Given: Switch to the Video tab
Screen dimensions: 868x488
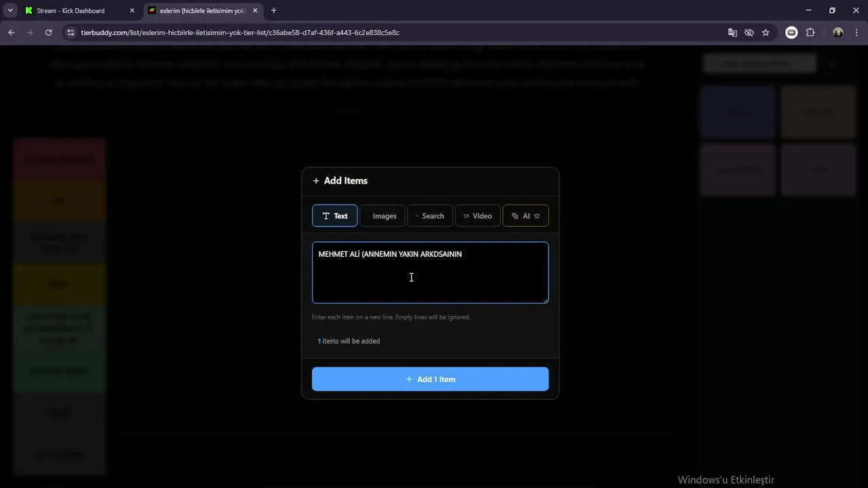Looking at the screenshot, I should (x=478, y=216).
